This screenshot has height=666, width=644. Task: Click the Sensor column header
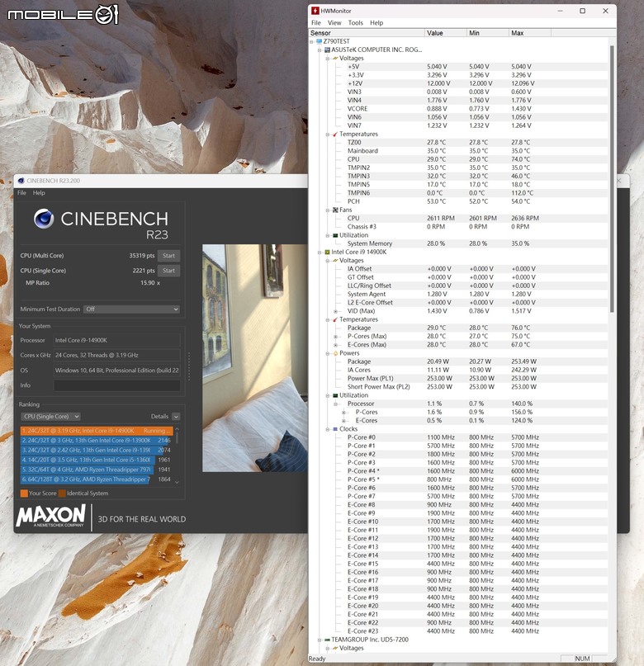367,33
